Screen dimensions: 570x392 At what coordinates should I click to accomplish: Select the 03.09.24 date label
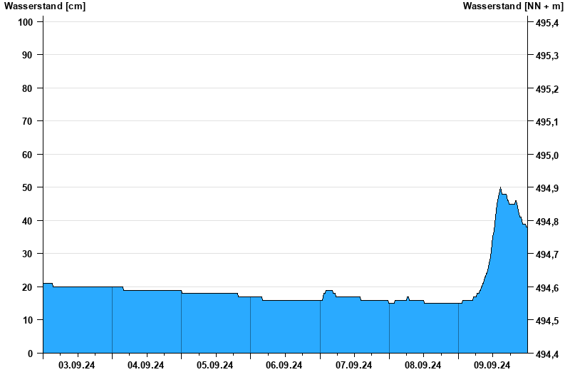(x=77, y=366)
